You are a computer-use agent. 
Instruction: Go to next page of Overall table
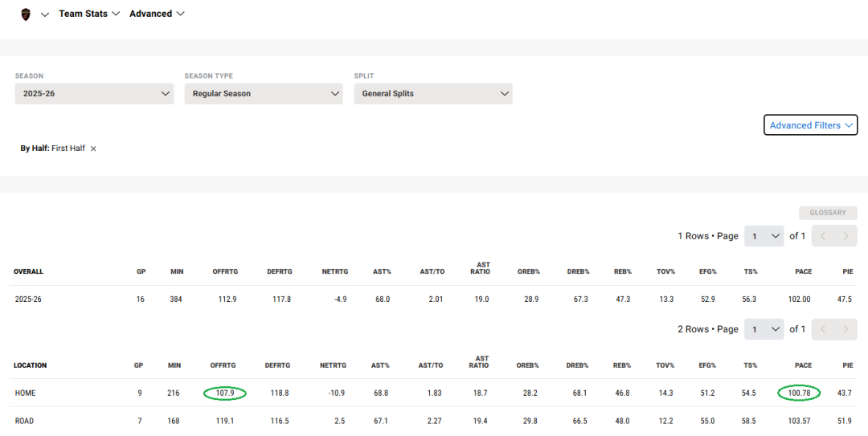[845, 236]
